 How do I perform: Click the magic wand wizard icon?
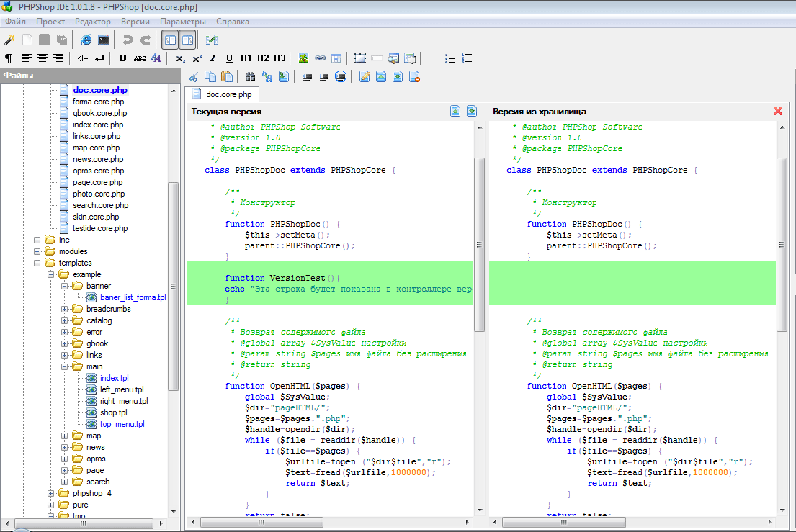9,40
